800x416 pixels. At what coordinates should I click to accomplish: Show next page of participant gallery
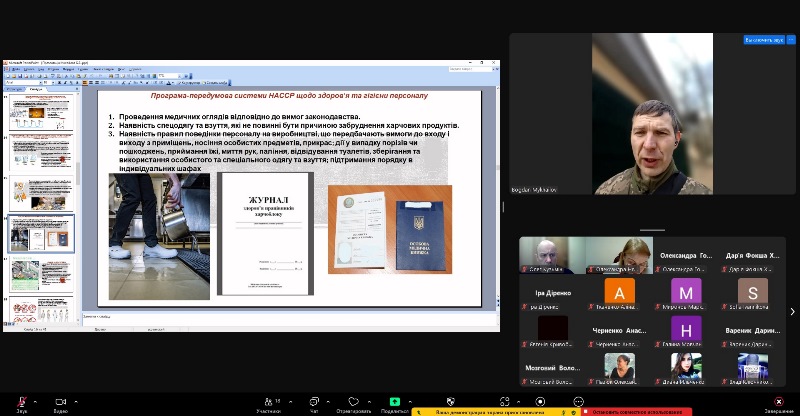[x=793, y=311]
